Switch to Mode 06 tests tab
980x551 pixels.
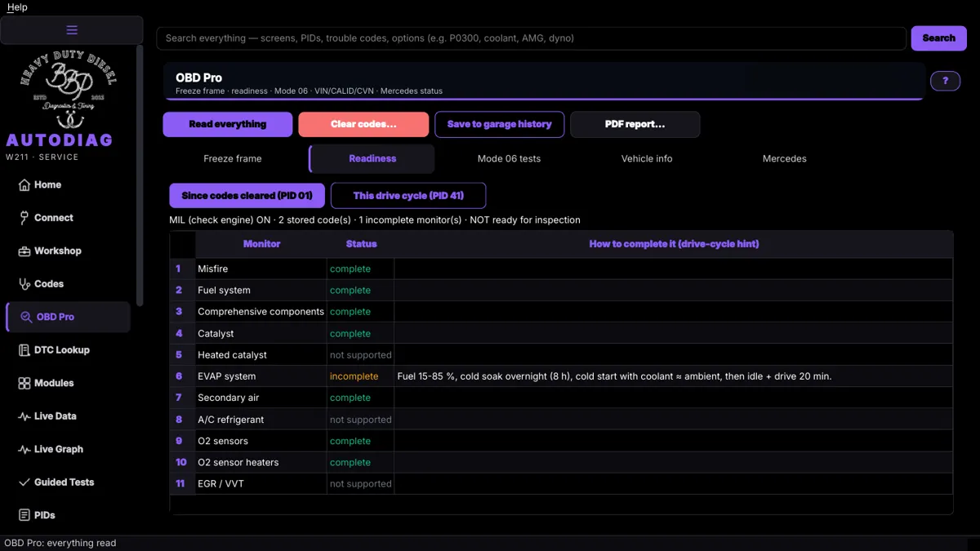click(x=509, y=158)
